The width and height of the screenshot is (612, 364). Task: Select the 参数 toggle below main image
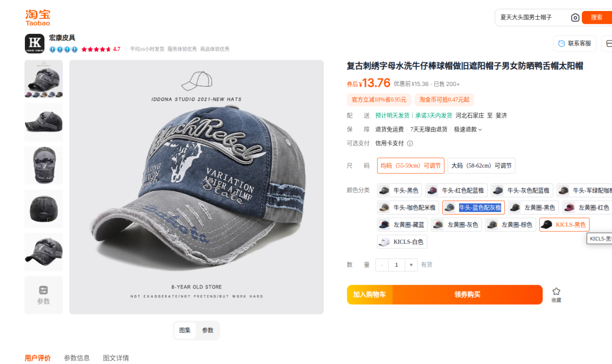(208, 331)
